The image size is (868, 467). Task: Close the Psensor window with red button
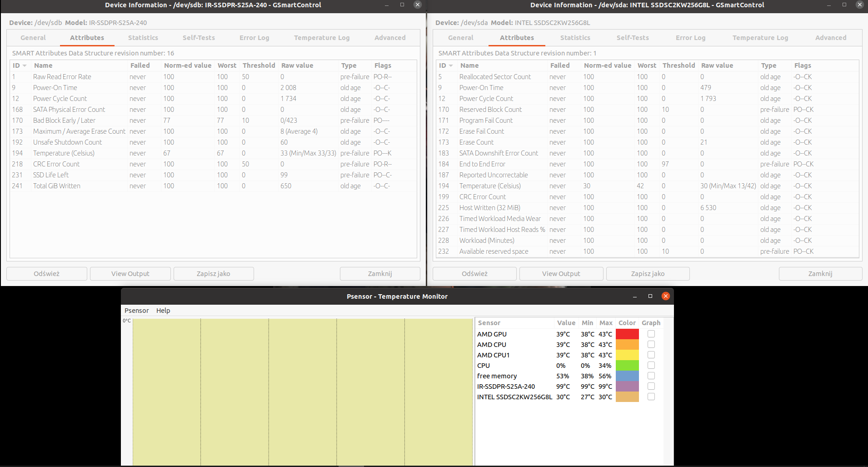coord(666,296)
